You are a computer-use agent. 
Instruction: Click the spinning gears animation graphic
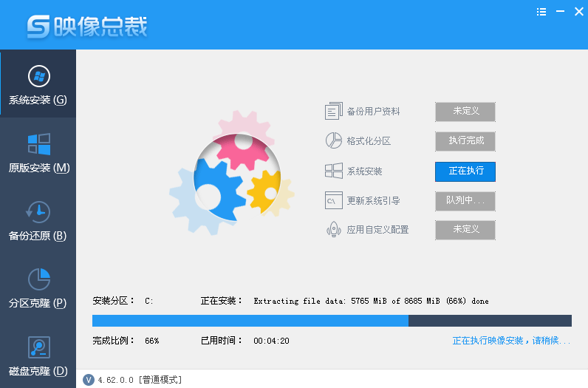[232, 173]
